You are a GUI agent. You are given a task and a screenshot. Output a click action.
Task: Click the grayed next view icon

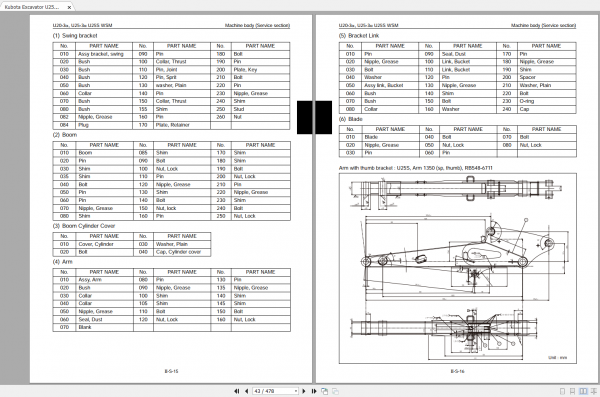coord(335,391)
